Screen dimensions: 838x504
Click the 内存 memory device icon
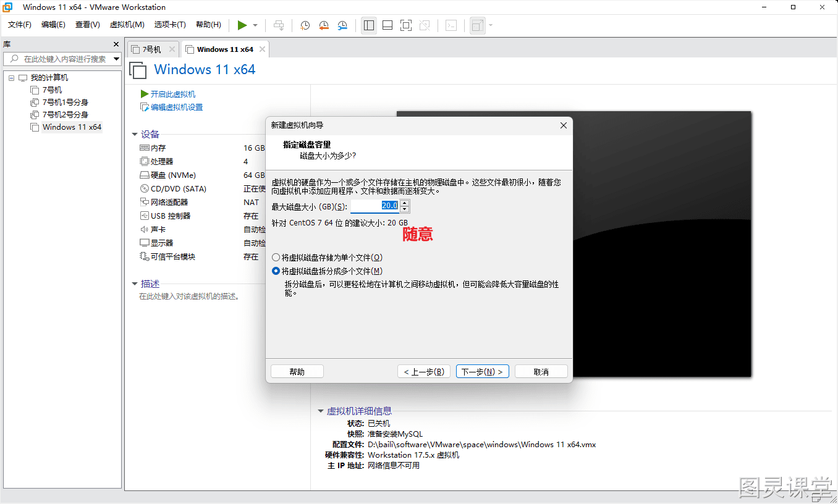click(x=145, y=148)
